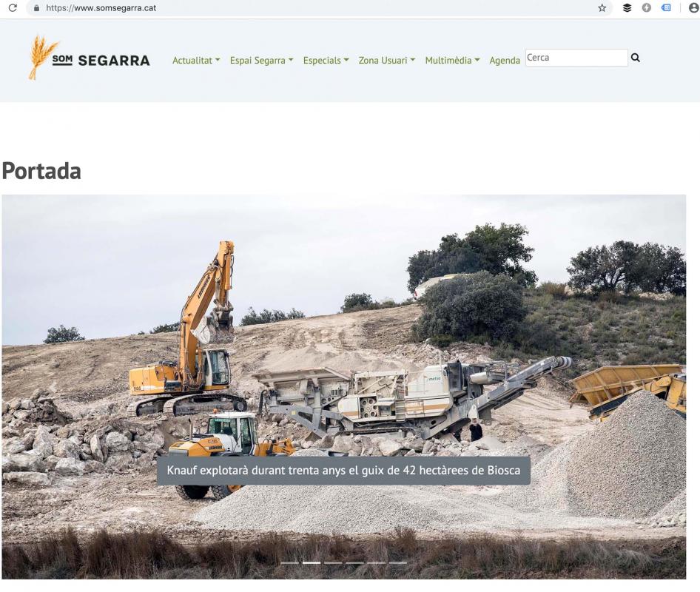Image resolution: width=700 pixels, height=592 pixels.
Task: Click in the Cerca search field
Action: (576, 58)
